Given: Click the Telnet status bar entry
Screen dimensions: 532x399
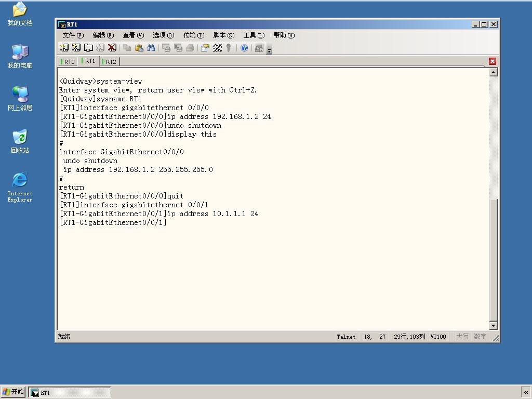Looking at the screenshot, I should point(346,337).
